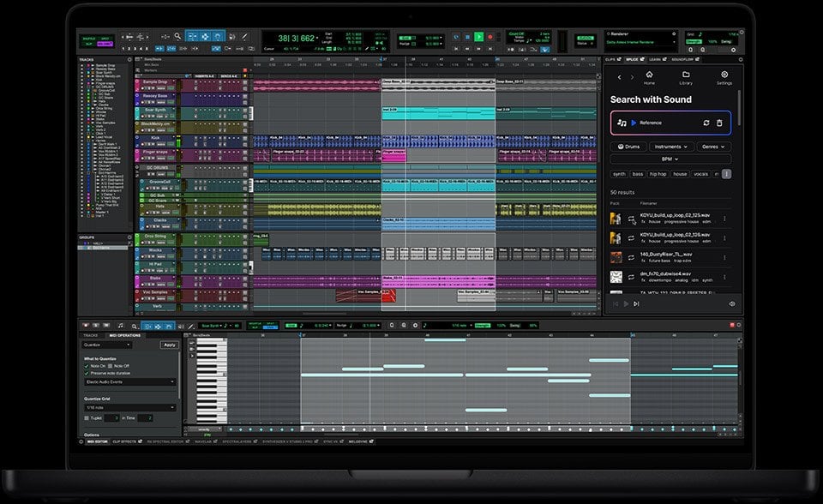This screenshot has height=504, width=823.
Task: Switch to the MIDI Operations tab
Action: (x=124, y=335)
